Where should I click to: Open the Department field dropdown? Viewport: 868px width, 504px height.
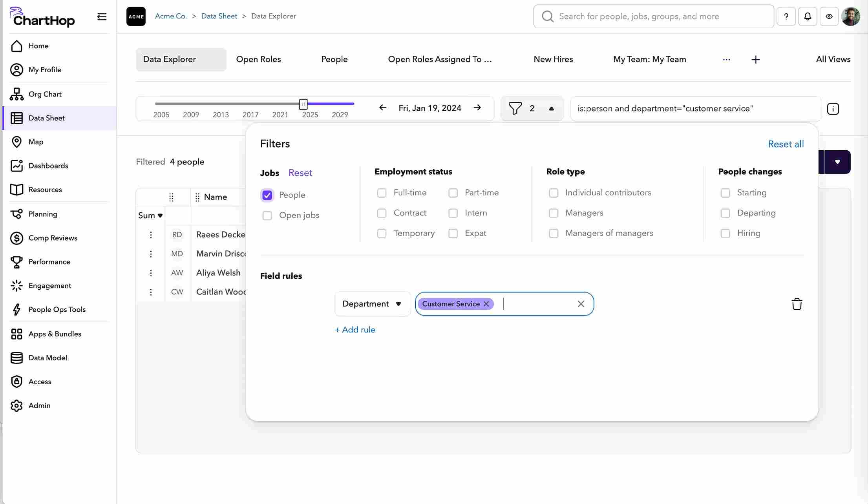pyautogui.click(x=372, y=304)
